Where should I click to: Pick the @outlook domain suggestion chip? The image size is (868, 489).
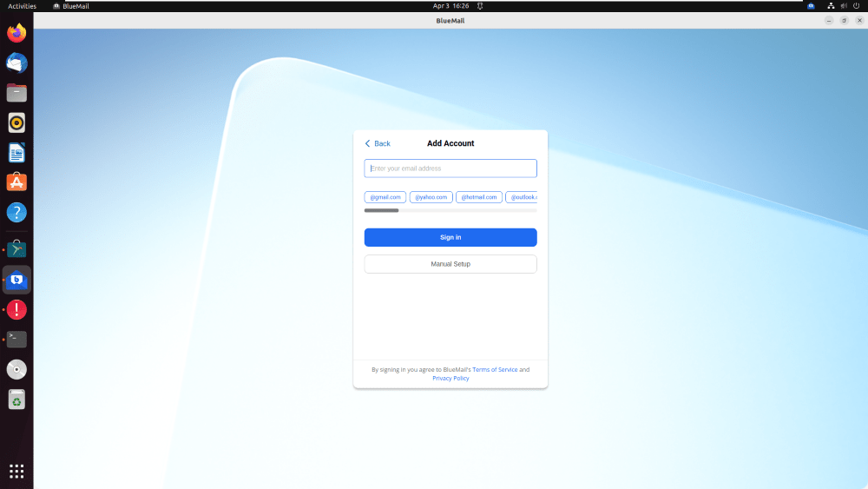(522, 197)
